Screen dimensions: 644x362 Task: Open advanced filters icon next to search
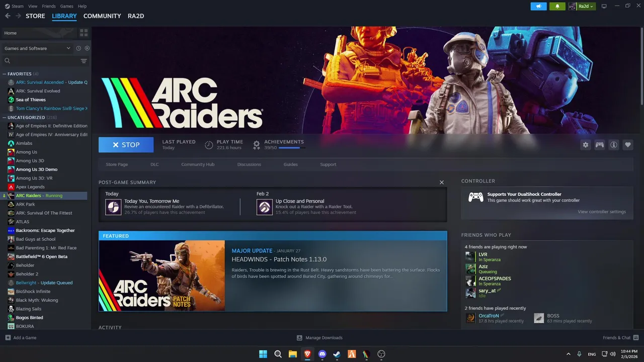click(84, 61)
